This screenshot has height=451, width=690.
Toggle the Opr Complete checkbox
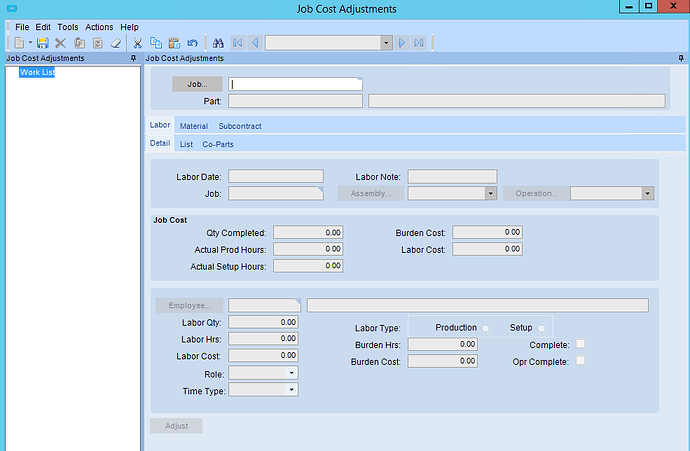[x=580, y=361]
